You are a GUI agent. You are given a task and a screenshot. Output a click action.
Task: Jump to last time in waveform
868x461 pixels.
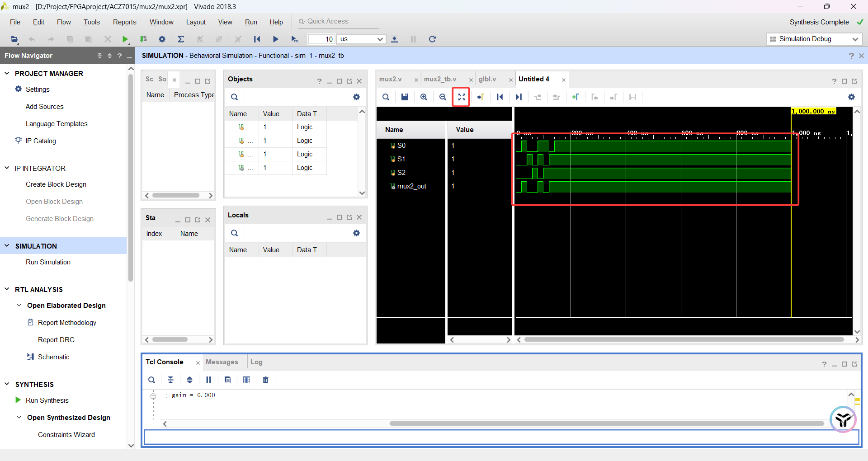(519, 97)
